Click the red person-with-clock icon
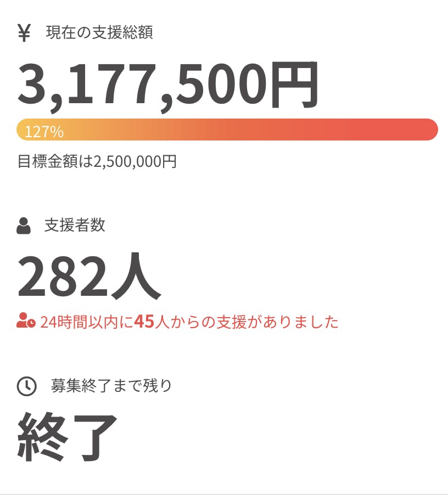 tap(26, 321)
